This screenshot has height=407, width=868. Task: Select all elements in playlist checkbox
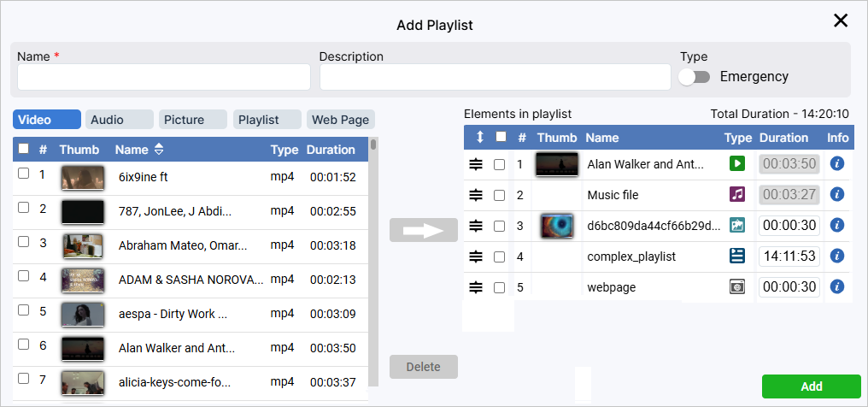(501, 137)
